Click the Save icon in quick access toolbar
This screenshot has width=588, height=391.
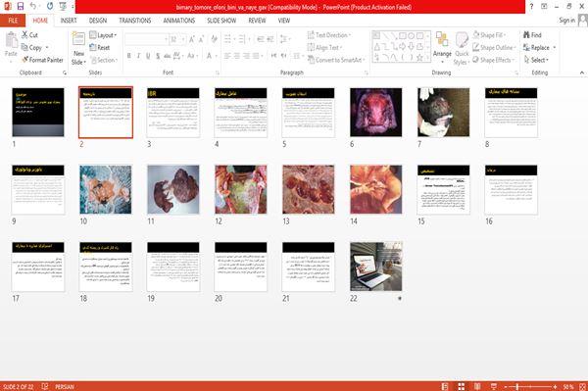21,7
